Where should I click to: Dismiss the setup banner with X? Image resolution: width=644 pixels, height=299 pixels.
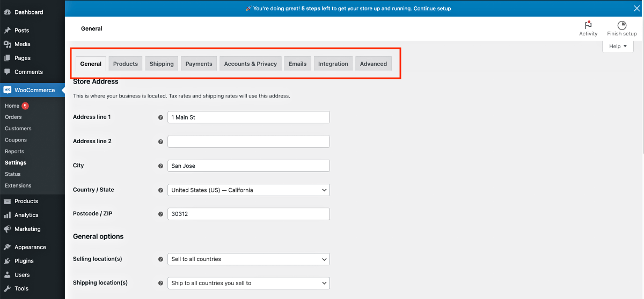[636, 8]
